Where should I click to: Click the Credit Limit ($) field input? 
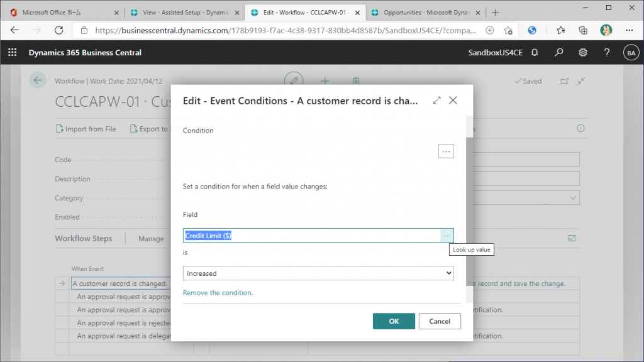(312, 236)
